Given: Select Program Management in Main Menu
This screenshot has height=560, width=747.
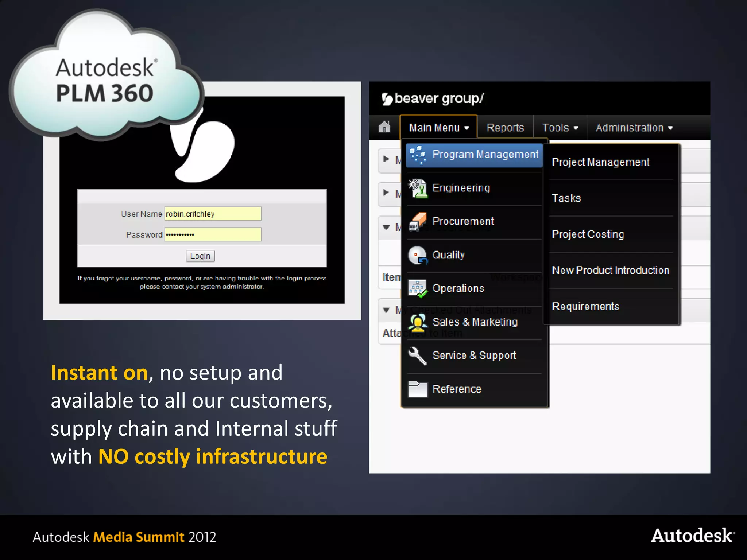Looking at the screenshot, I should click(x=474, y=155).
